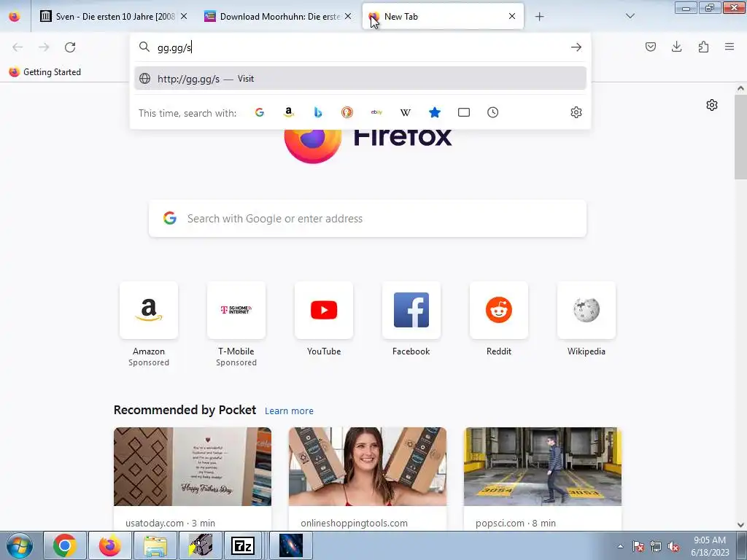Image resolution: width=747 pixels, height=560 pixels.
Task: Go back one page
Action: point(18,47)
